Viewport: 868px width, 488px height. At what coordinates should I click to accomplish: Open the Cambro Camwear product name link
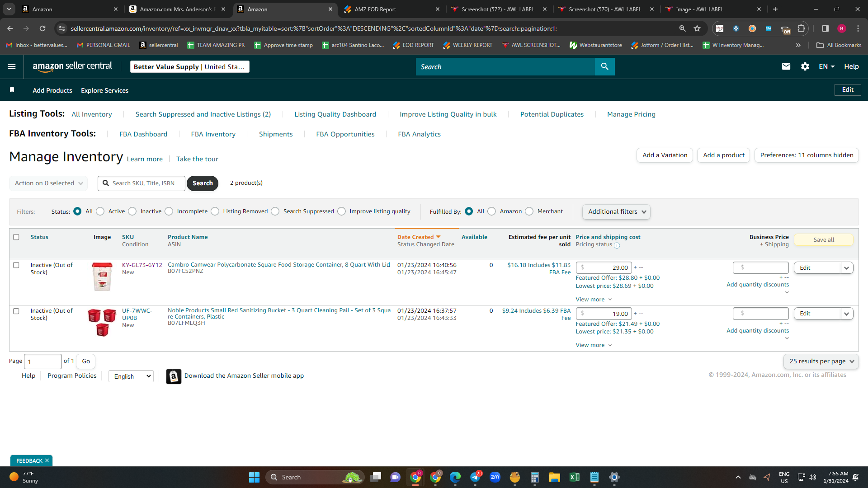tap(279, 265)
